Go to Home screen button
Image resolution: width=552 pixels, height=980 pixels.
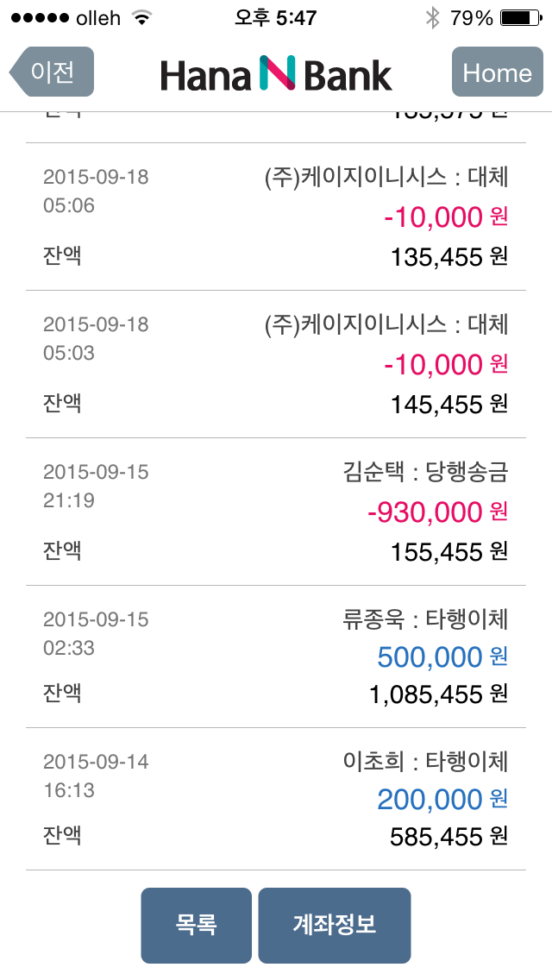(497, 72)
